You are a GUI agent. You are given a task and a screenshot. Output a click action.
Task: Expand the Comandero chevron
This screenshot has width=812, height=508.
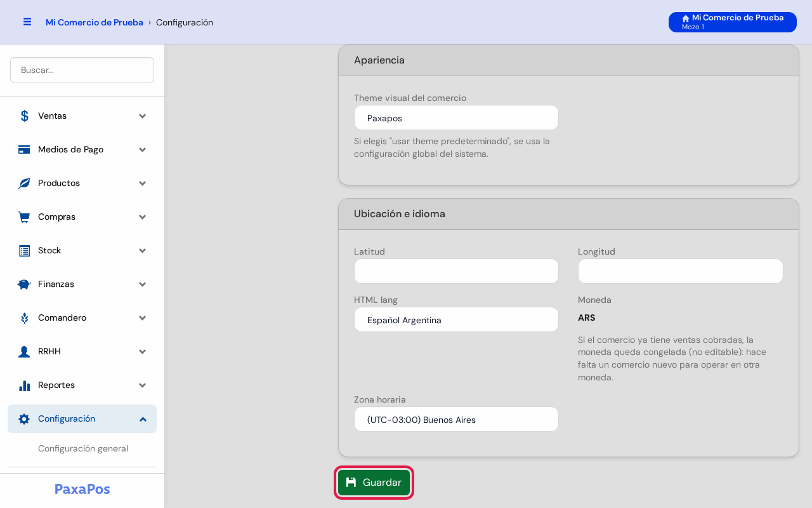(x=143, y=318)
